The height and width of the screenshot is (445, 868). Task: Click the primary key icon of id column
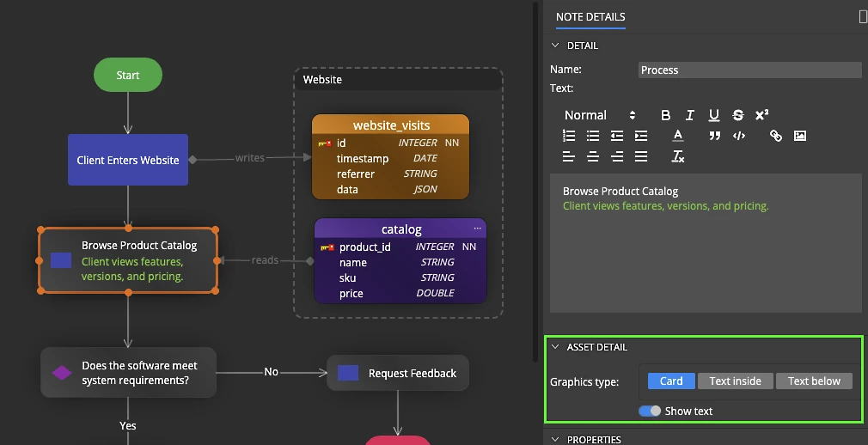point(324,143)
